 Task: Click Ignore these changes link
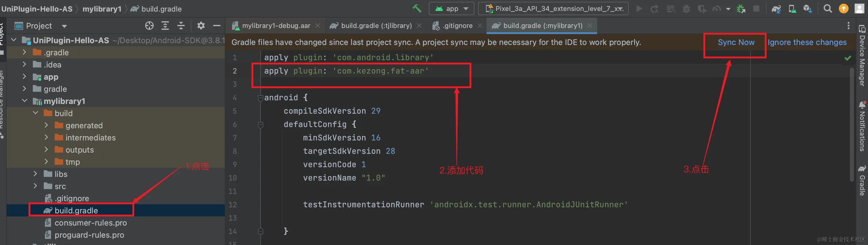tap(807, 43)
